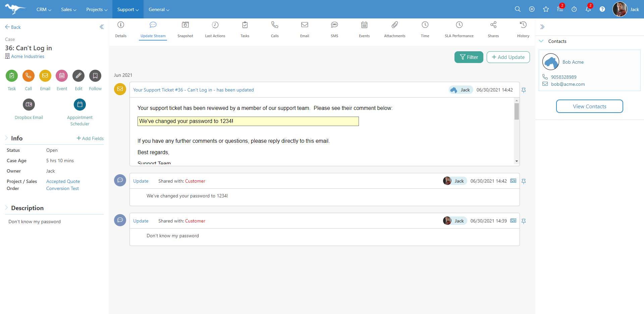The height and width of the screenshot is (314, 644).
Task: Open the Dropbox Email action icon
Action: click(29, 105)
